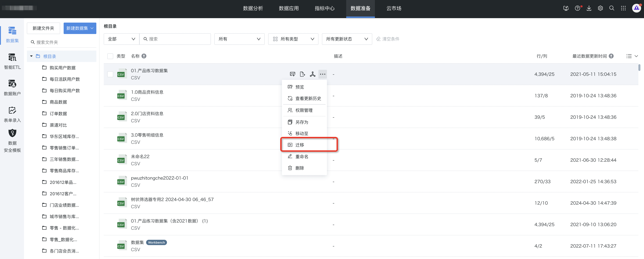
Task: Switch to the 云市场 top tab
Action: tap(394, 8)
